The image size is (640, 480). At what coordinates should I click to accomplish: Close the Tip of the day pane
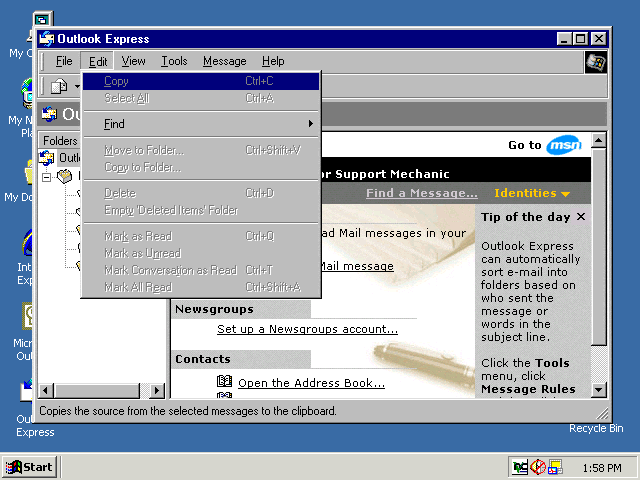(x=581, y=217)
